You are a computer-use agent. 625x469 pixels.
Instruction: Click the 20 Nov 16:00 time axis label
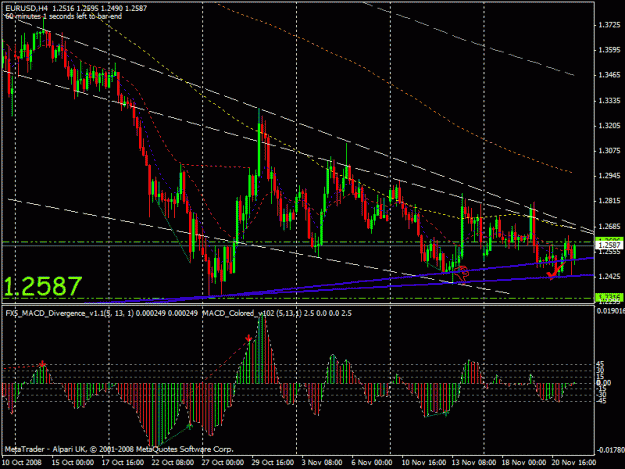point(574,462)
